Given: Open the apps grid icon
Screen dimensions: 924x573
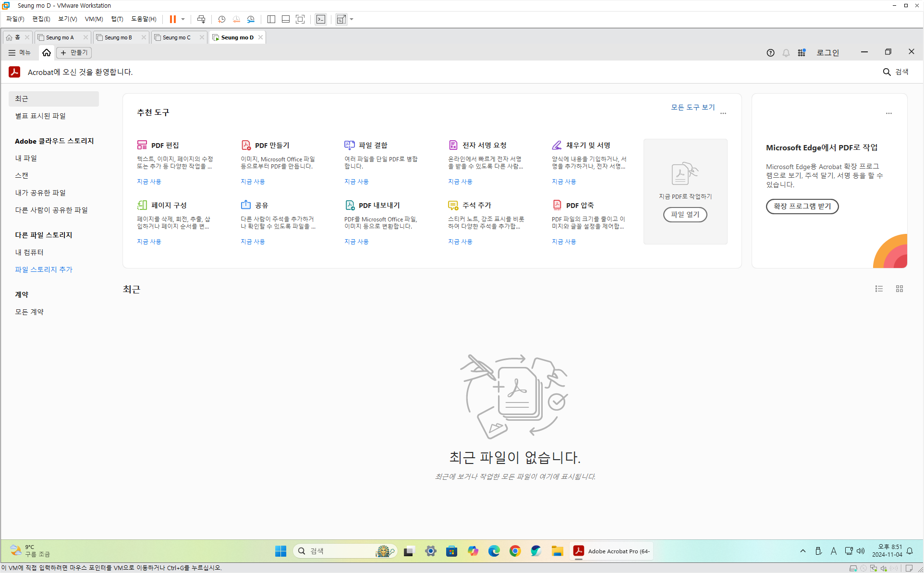Looking at the screenshot, I should [x=802, y=53].
